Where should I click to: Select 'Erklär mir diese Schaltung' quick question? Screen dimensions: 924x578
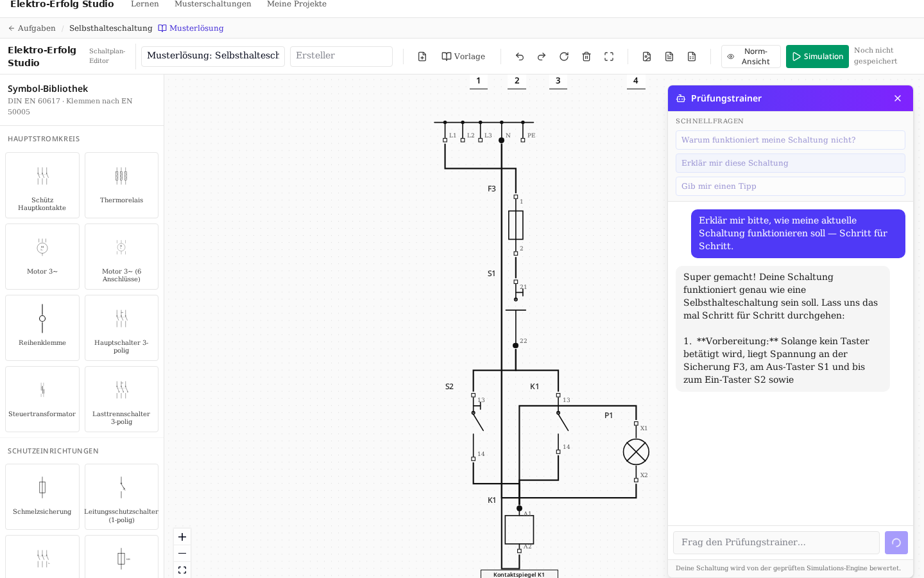coord(791,163)
